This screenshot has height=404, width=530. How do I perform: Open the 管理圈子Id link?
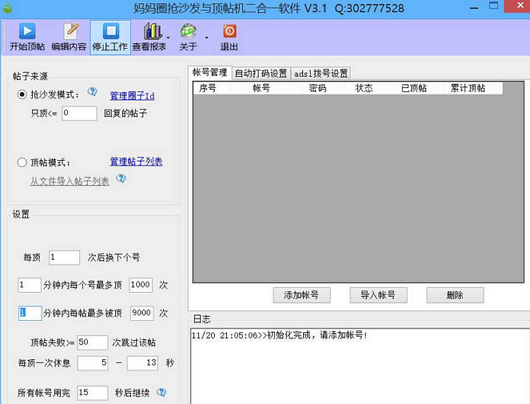132,96
